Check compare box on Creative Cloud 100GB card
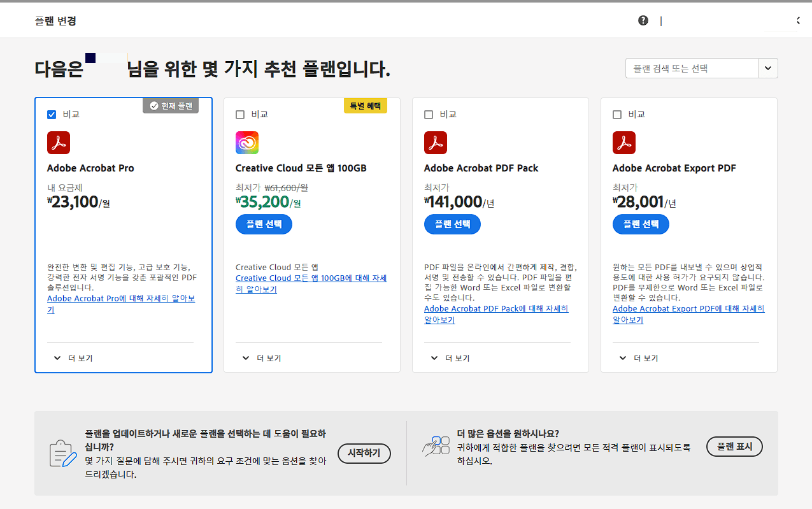This screenshot has height=509, width=812. click(240, 115)
